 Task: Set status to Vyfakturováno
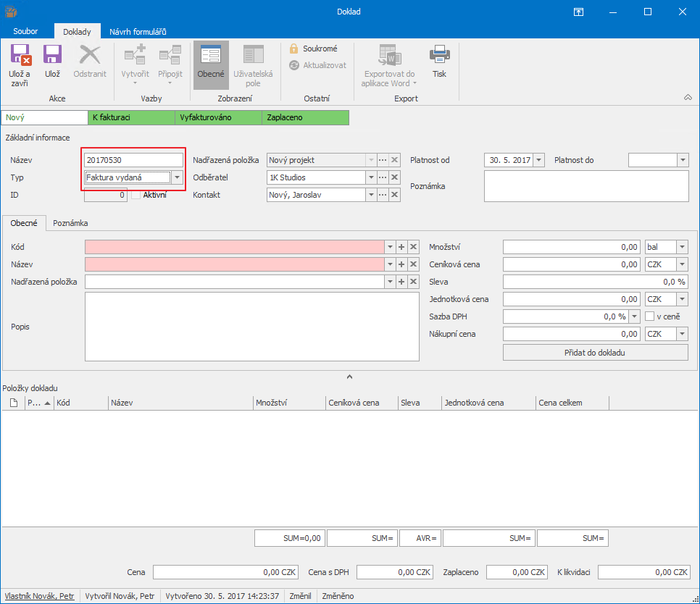coord(218,117)
